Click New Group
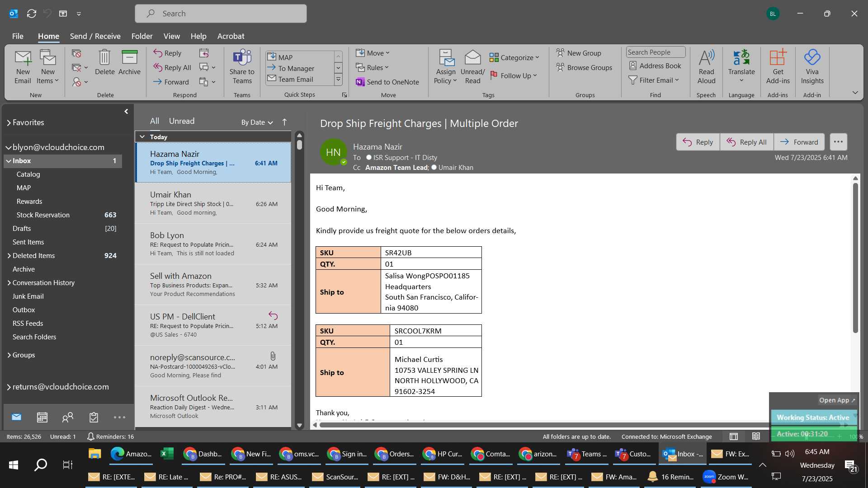868x488 pixels. pos(579,53)
